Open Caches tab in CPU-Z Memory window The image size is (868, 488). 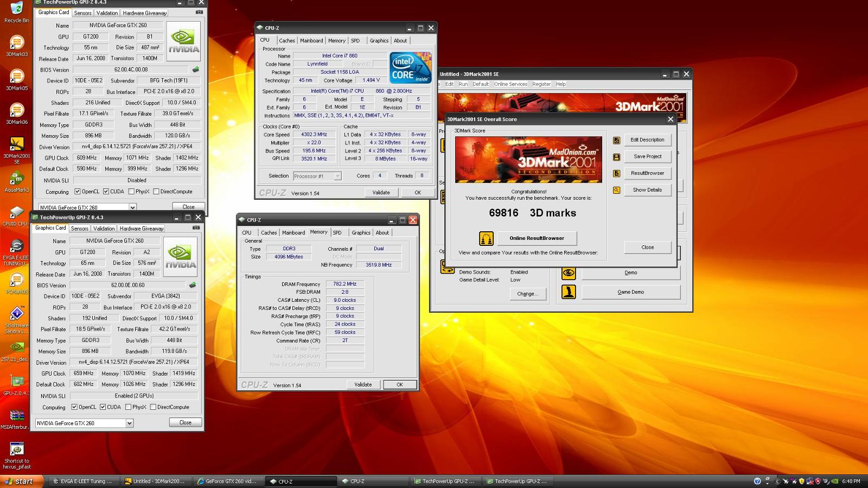tap(269, 233)
